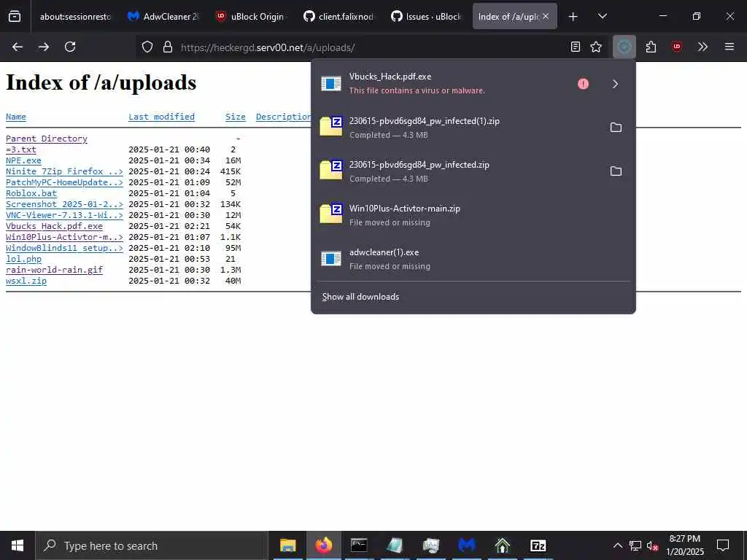View site security padlock info

coord(168,47)
